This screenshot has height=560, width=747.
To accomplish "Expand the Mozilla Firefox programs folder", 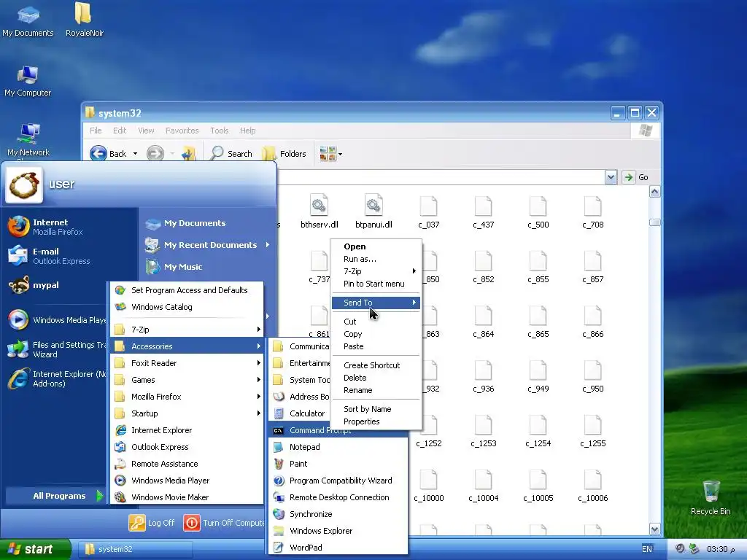I will pos(187,396).
